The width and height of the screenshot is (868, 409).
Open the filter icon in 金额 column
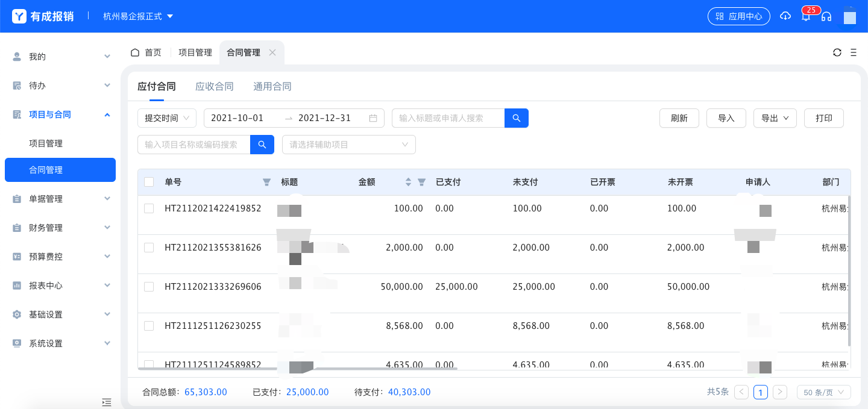coord(422,182)
